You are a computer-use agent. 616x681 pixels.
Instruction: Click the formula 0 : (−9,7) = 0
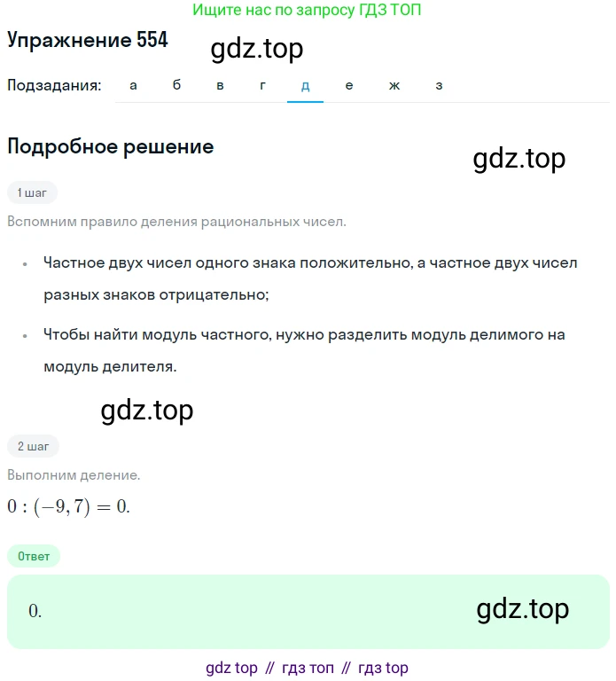[68, 506]
